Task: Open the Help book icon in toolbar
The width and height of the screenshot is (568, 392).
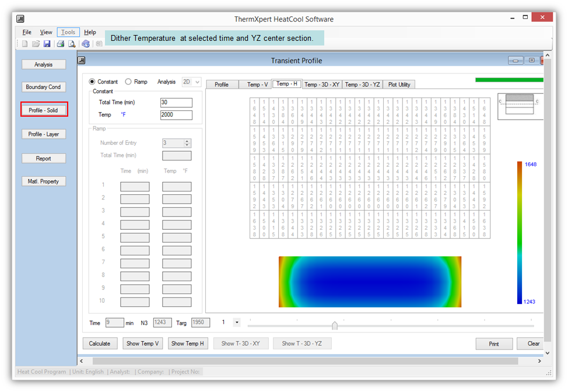Action: coord(86,44)
